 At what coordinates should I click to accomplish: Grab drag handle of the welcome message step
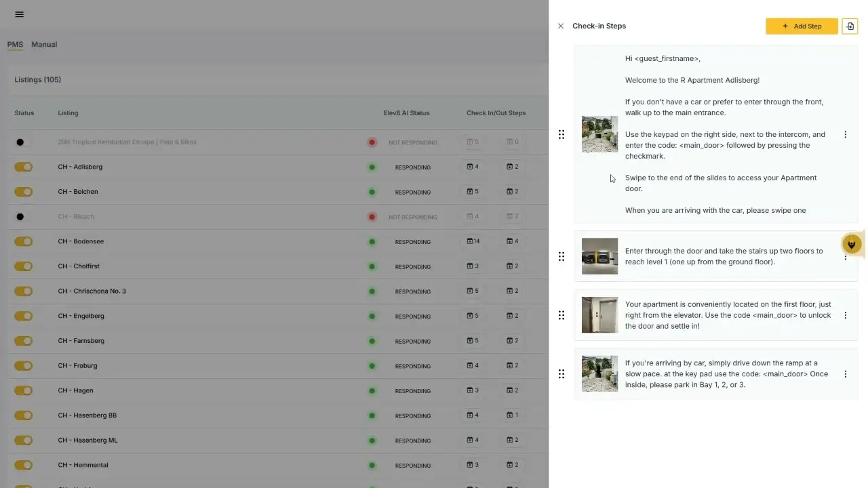[561, 134]
